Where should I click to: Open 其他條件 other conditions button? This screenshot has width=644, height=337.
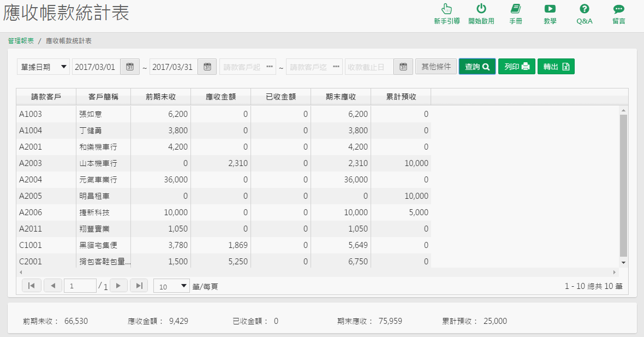pos(436,67)
